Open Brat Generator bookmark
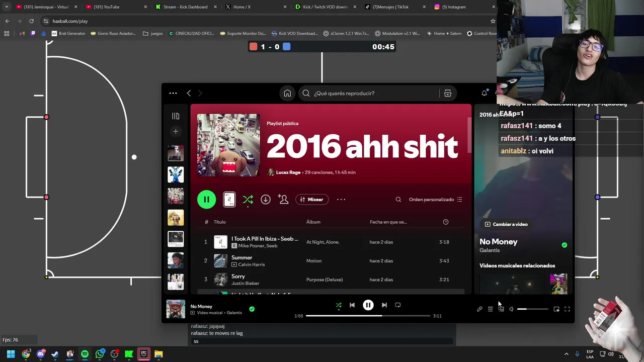644x362 pixels. 68,34
